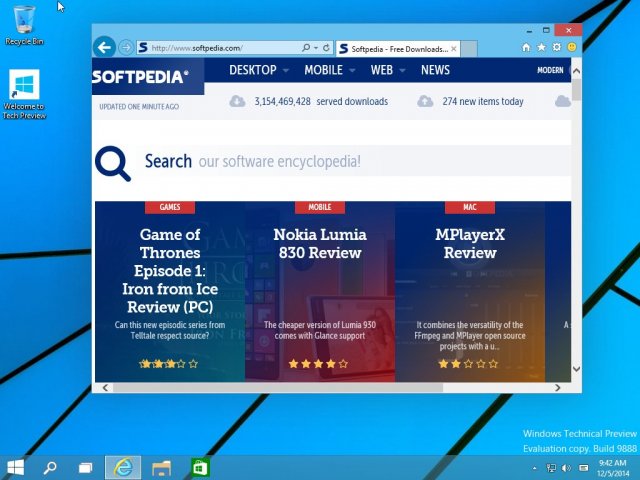Click the MPlayerX star rating

point(468,363)
